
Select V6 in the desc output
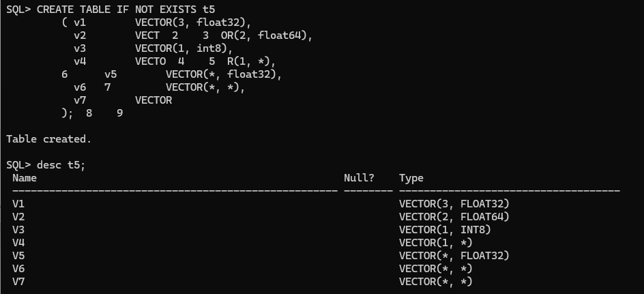[18, 269]
